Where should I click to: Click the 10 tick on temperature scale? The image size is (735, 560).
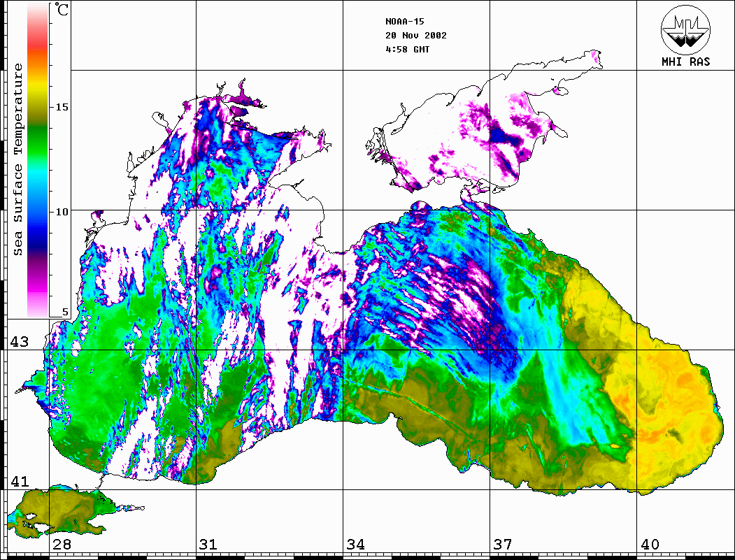point(62,212)
